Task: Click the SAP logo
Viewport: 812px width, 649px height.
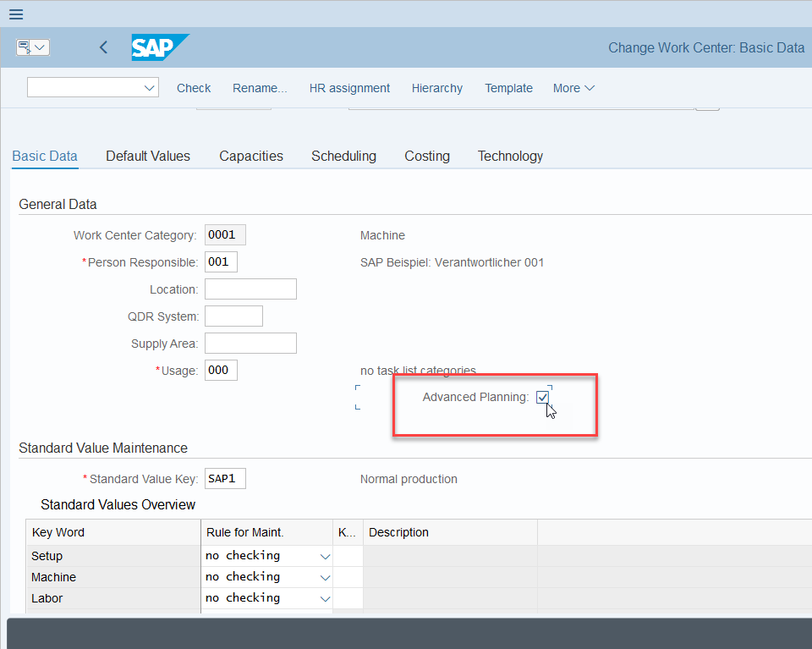Action: 160,47
